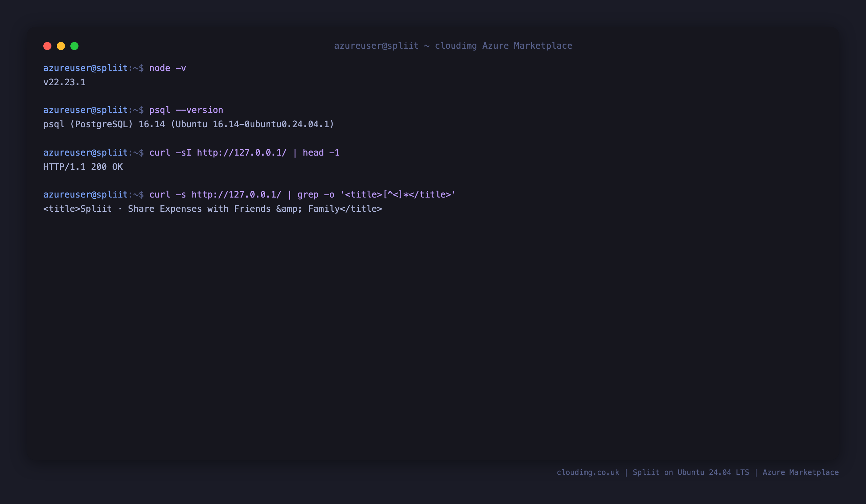Click the 'HTTP/1.1 200 OK' output line
Screen dimensions: 866x504
click(83, 167)
